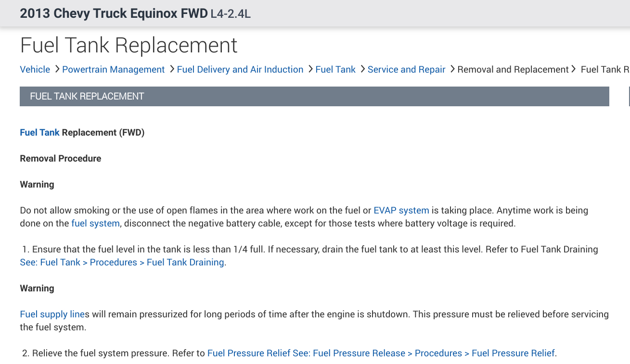
Task: Click chevron following Fuel Delivery and Air Induction
Action: [310, 69]
